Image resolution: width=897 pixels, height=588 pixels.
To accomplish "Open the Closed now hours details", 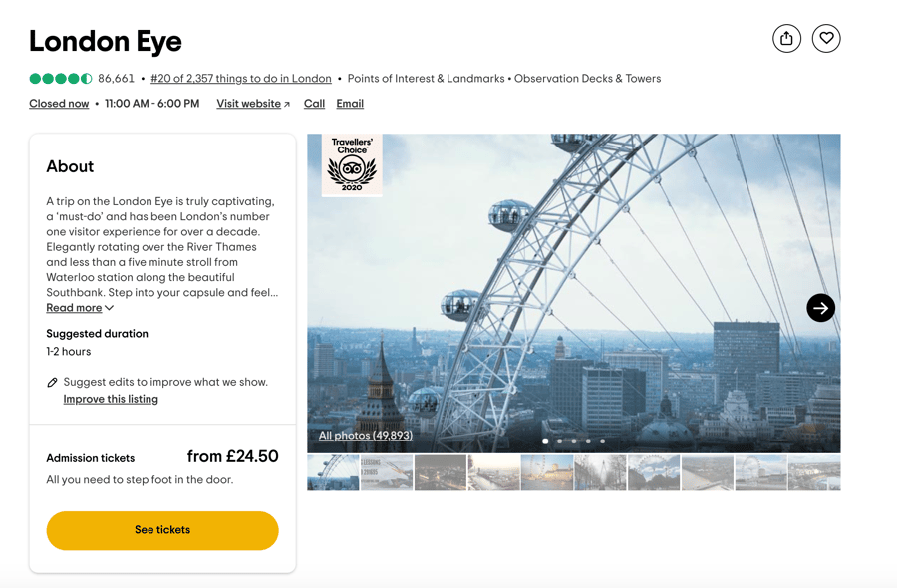I will click(x=59, y=103).
